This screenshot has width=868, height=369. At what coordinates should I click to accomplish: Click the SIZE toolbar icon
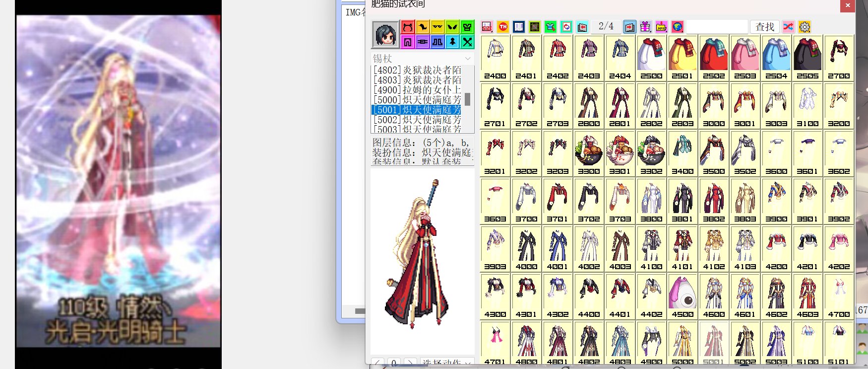point(487,27)
